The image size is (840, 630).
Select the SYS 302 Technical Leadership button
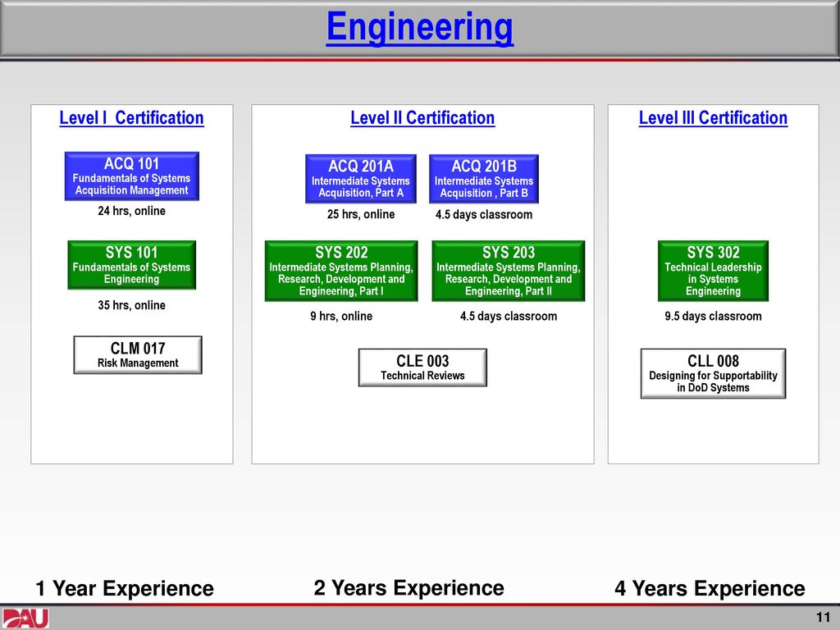pos(713,271)
